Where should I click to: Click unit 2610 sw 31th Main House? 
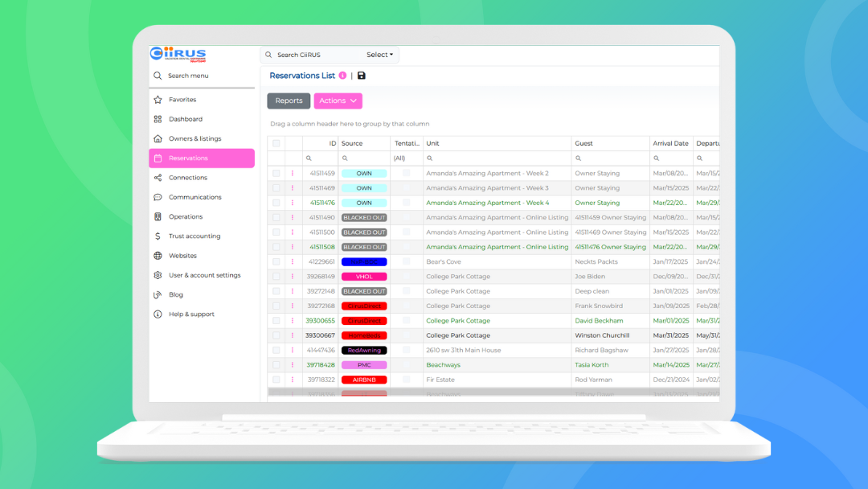pyautogui.click(x=464, y=350)
